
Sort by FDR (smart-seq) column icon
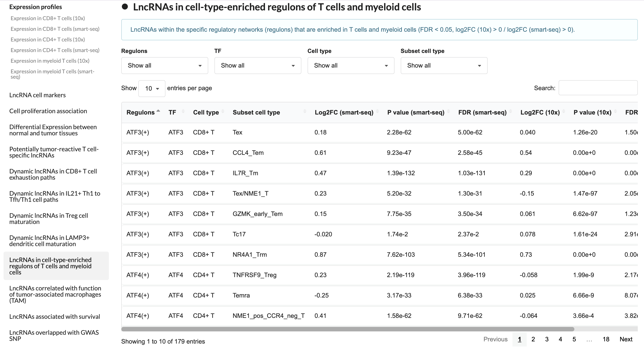[510, 112]
